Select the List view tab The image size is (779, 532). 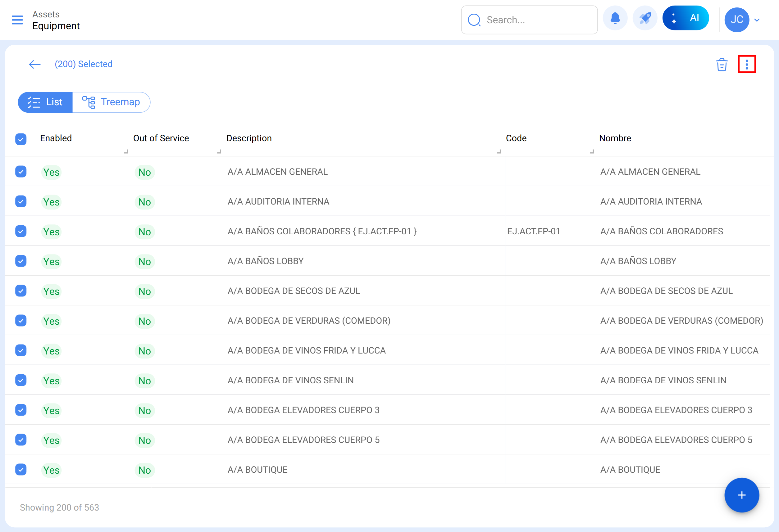pyautogui.click(x=45, y=102)
